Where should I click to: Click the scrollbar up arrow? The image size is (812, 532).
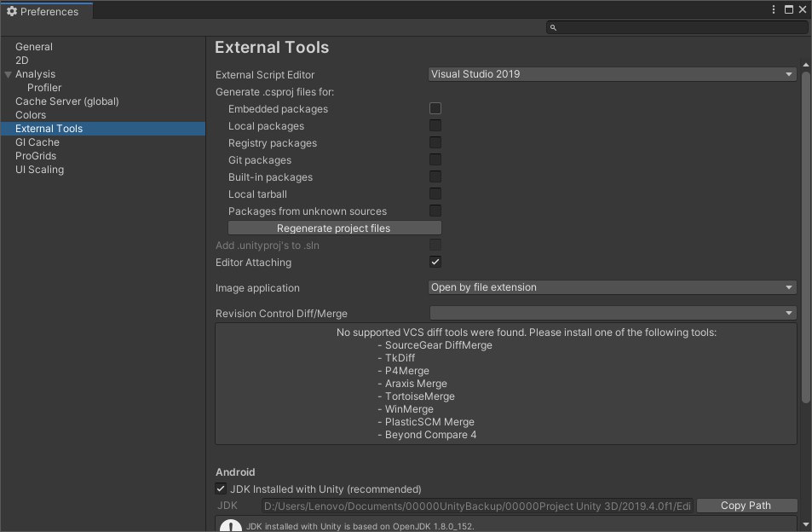click(805, 65)
